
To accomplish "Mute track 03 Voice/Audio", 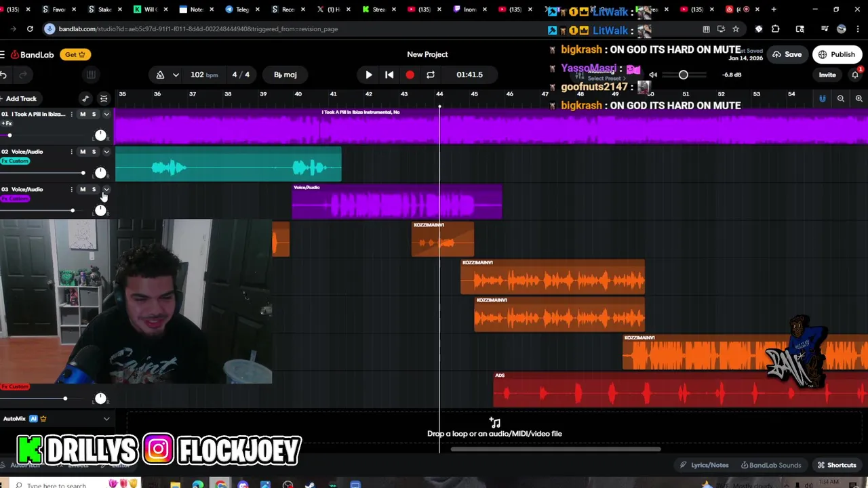I will click(x=83, y=190).
